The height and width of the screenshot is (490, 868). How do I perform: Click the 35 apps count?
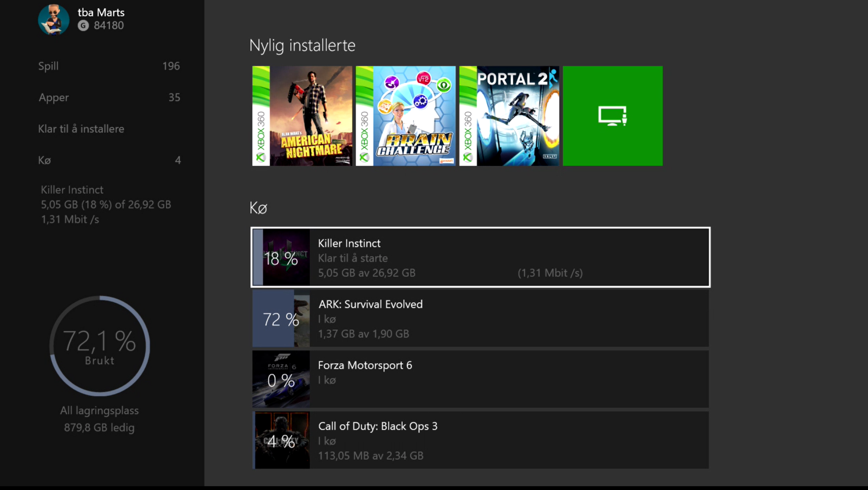click(x=174, y=98)
